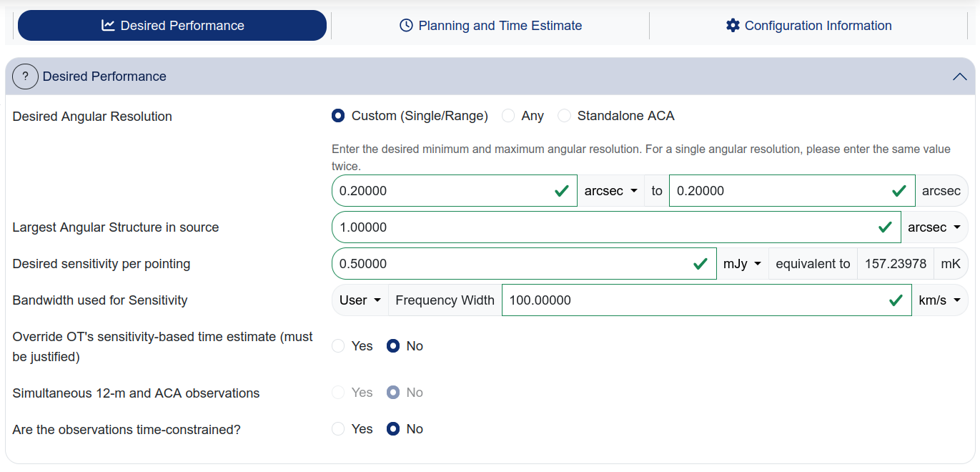
Task: Click the maximum angular resolution input field
Action: [x=779, y=191]
